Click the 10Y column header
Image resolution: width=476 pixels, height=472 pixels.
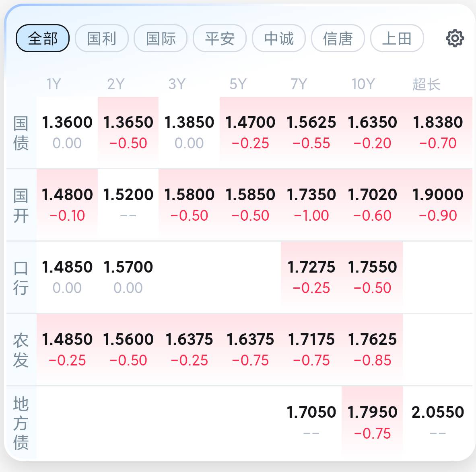pyautogui.click(x=363, y=84)
